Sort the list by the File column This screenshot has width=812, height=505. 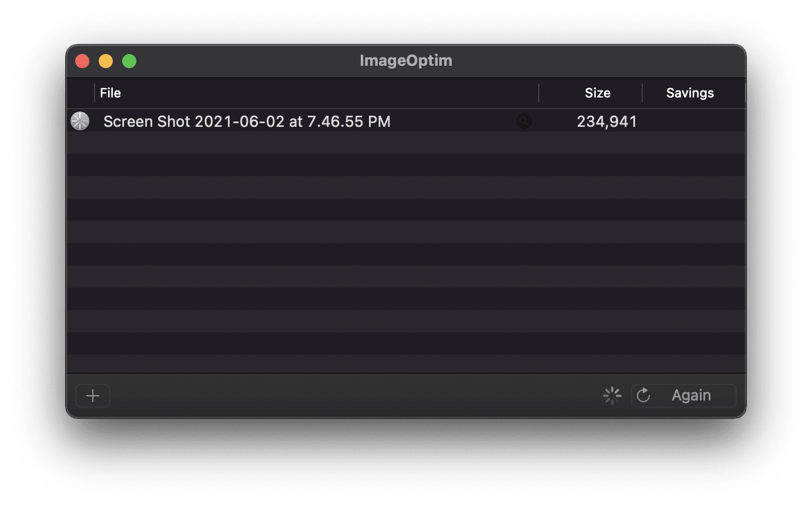(x=110, y=93)
